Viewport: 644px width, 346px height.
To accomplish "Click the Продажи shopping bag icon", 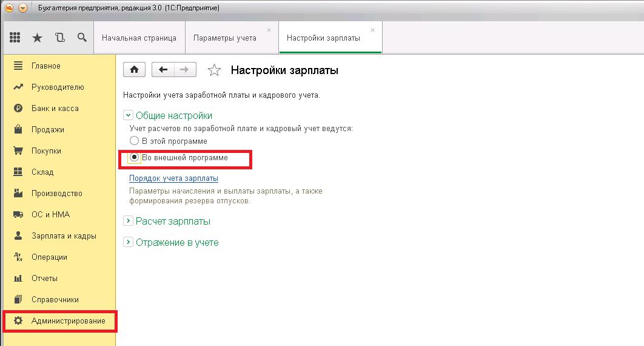I will [18, 129].
